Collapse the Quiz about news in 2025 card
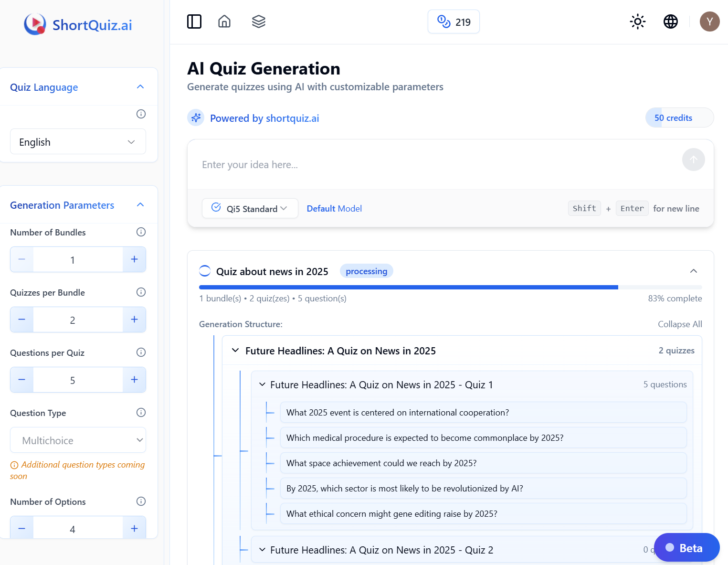Viewport: 728px width, 565px height. (694, 271)
